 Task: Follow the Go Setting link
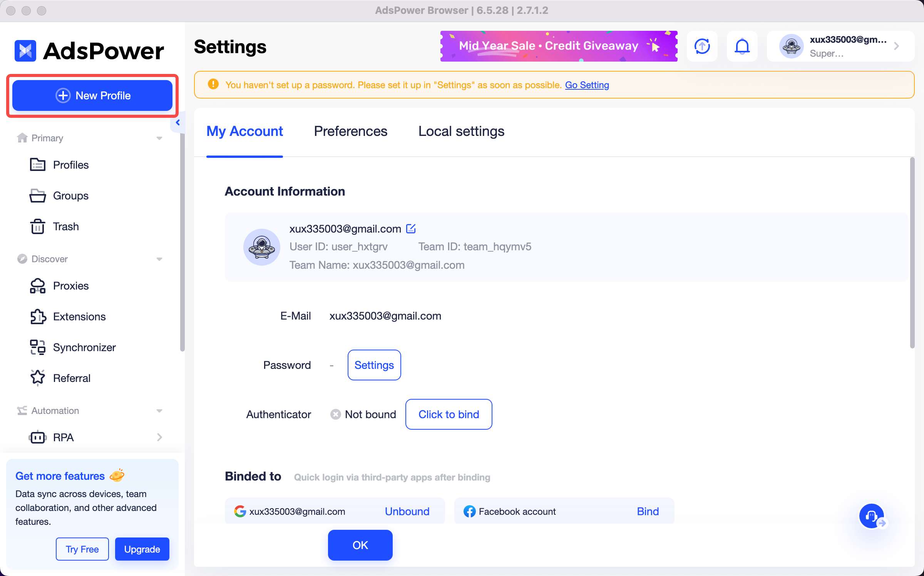click(x=587, y=85)
